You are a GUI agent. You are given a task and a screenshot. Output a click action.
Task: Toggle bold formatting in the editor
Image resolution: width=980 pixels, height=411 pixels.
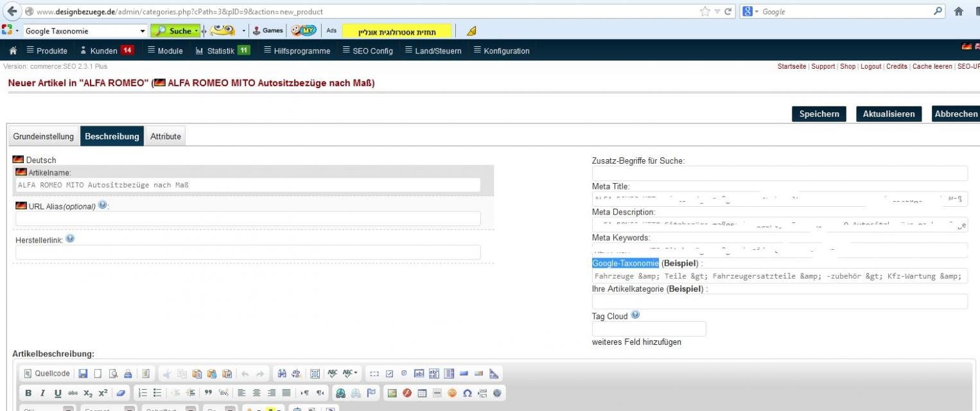[x=28, y=393]
